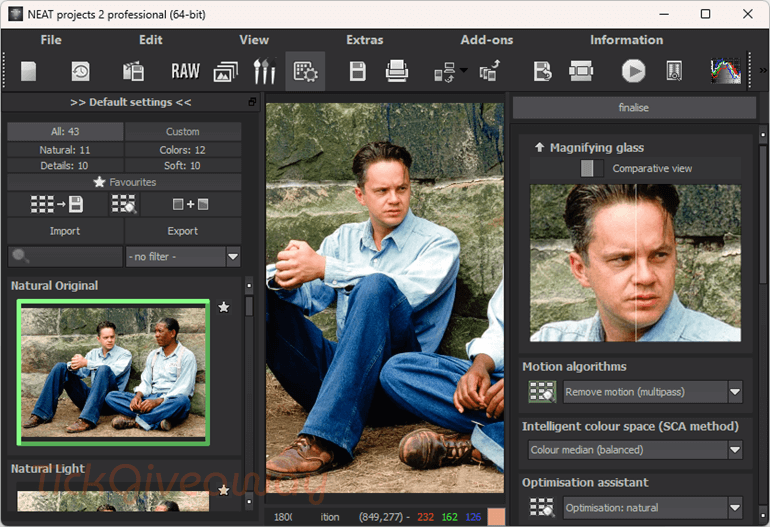
Task: Click the crop and frame icon
Action: [581, 71]
